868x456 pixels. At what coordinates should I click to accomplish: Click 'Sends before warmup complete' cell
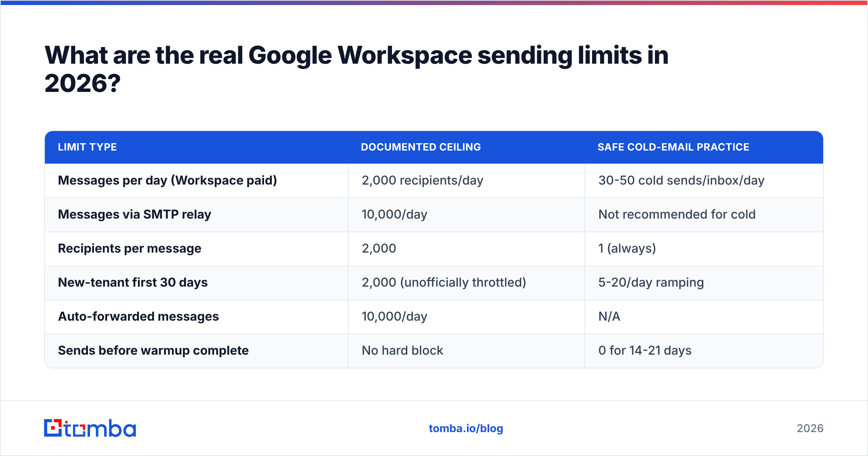tap(196, 351)
